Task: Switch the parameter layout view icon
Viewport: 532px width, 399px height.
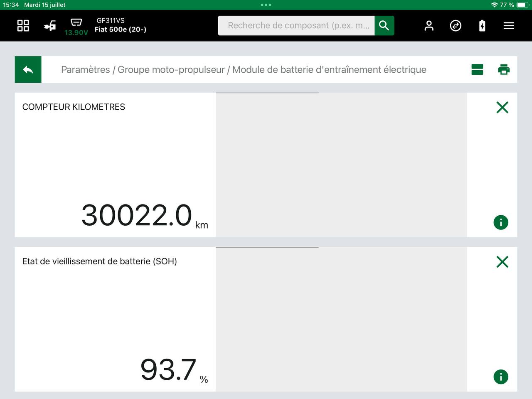Action: tap(477, 69)
